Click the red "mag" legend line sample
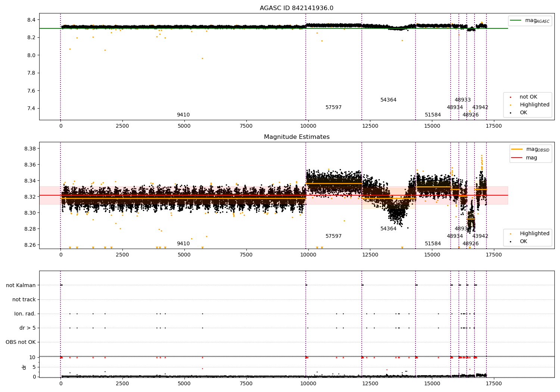Screen dimensions: 560x392 tap(517, 158)
